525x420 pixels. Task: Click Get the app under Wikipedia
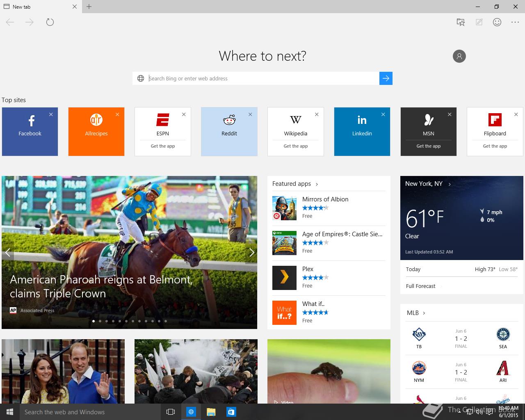click(x=296, y=146)
